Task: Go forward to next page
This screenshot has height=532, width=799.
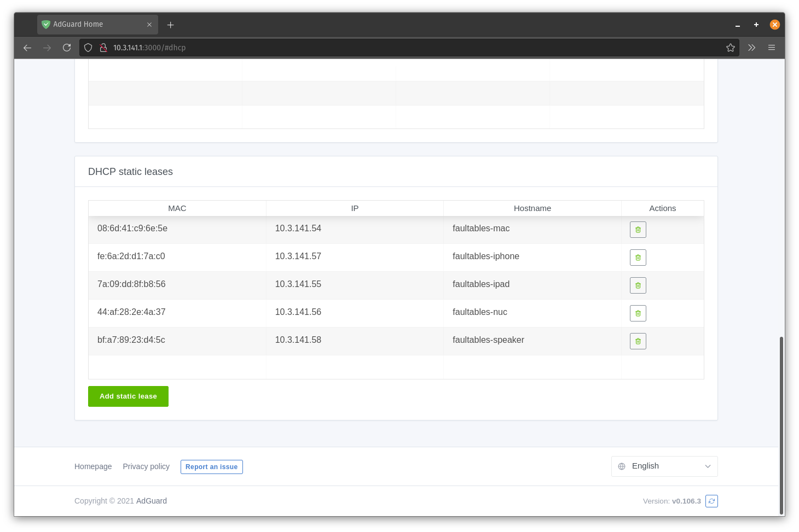Action: point(47,48)
